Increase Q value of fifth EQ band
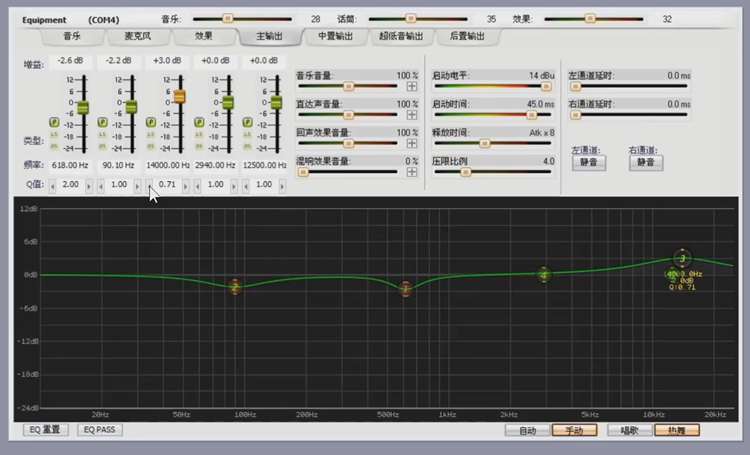Viewport: 750px width, 455px height. pos(284,185)
